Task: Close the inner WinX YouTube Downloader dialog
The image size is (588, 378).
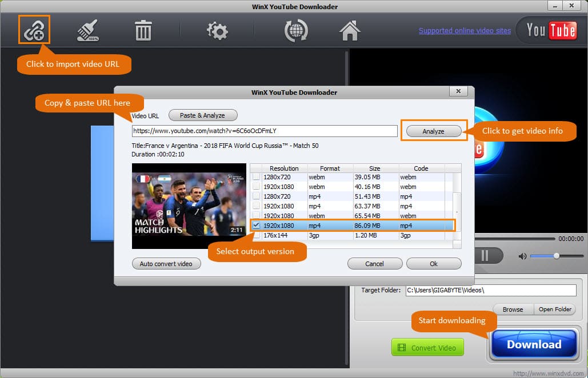Action: (458, 91)
